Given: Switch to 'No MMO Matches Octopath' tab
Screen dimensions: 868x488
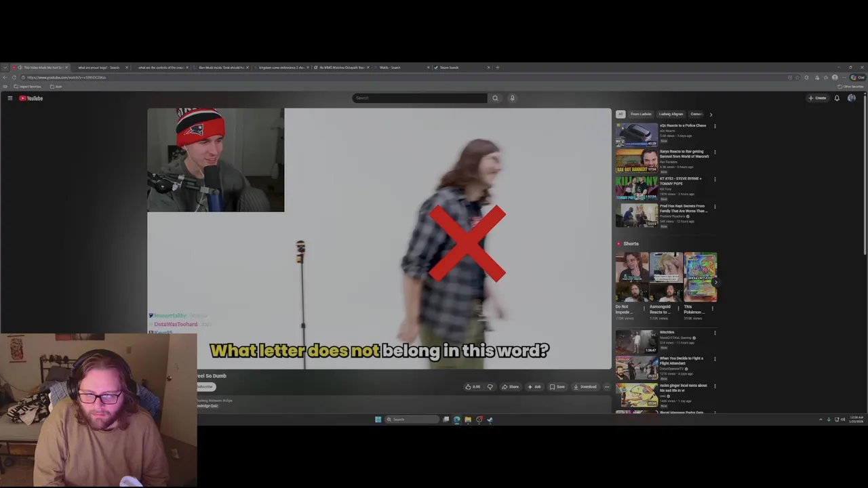Looking at the screenshot, I should pyautogui.click(x=341, y=68).
